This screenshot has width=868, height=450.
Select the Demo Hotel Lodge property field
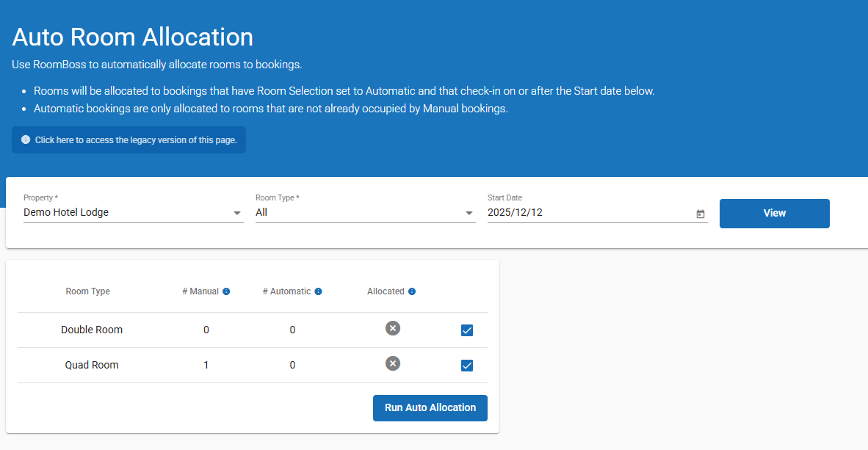125,213
